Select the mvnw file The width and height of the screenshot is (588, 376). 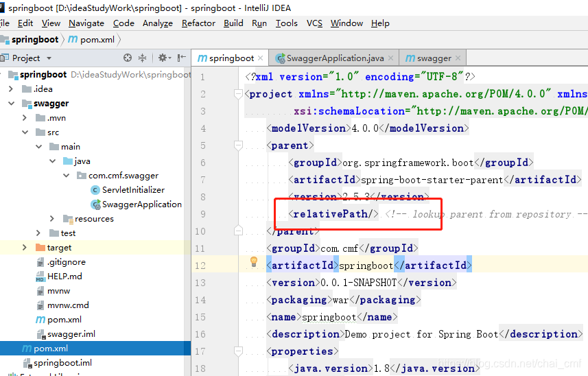click(x=58, y=291)
